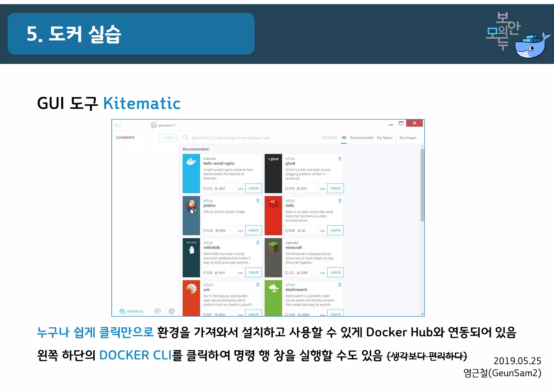This screenshot has height=392, width=554.
Task: Click official badge icon on redis
Action: (340, 201)
